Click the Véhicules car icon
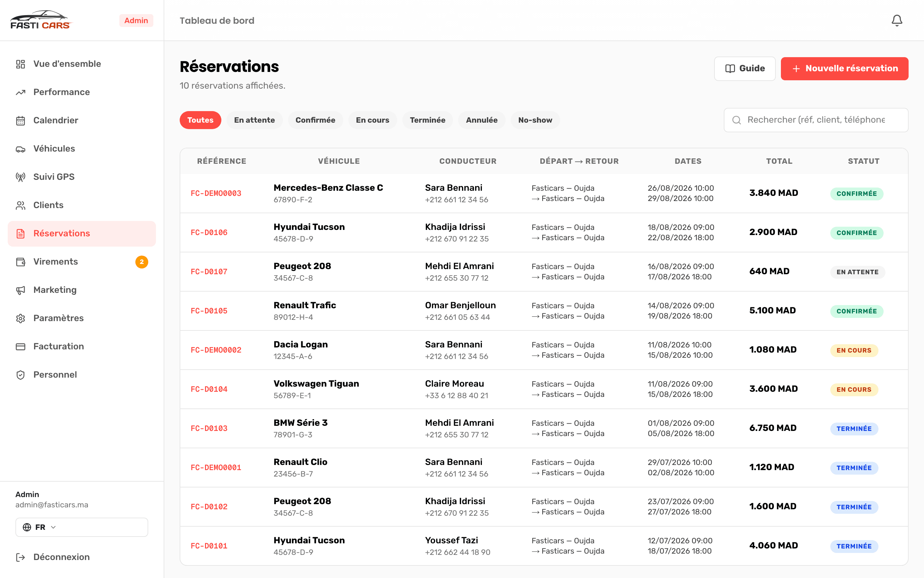 coord(21,149)
